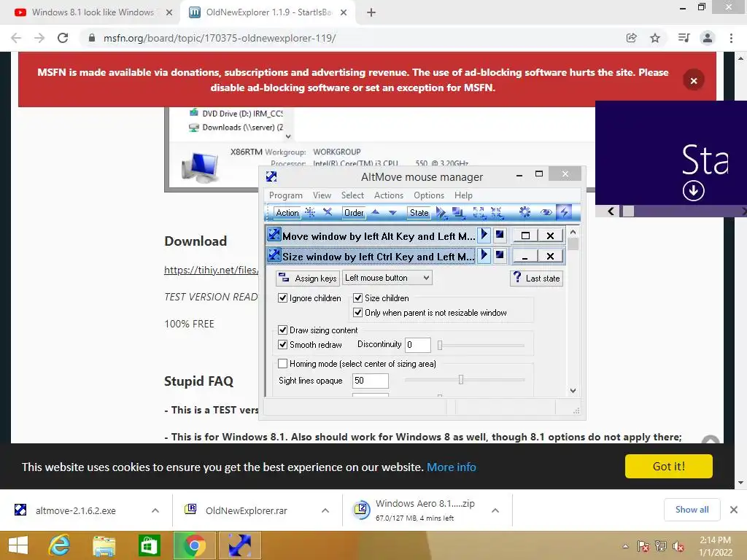Collapse the Size window action panel

(525, 257)
